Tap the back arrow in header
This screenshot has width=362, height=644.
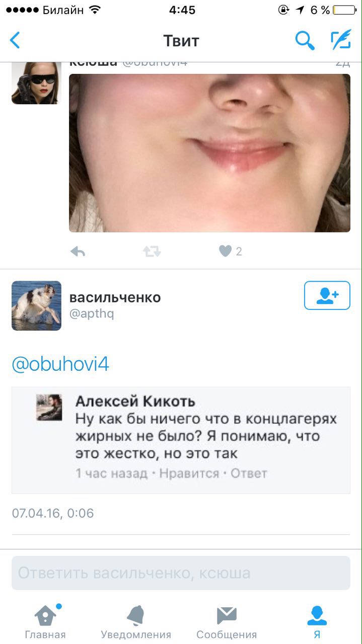15,40
